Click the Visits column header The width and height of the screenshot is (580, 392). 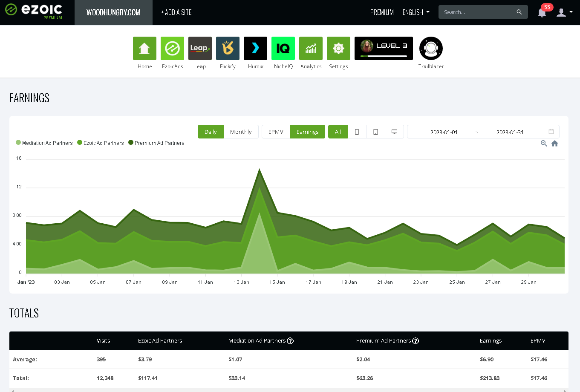[103, 341]
